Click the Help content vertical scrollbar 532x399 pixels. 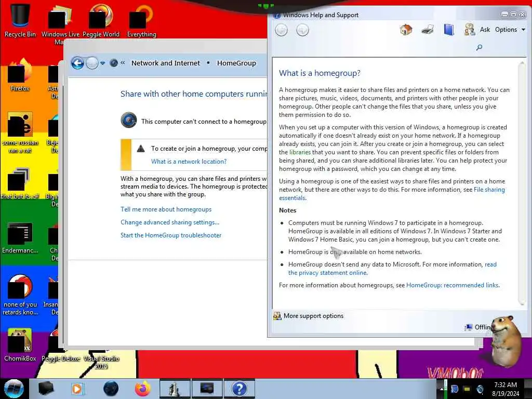pyautogui.click(x=522, y=183)
